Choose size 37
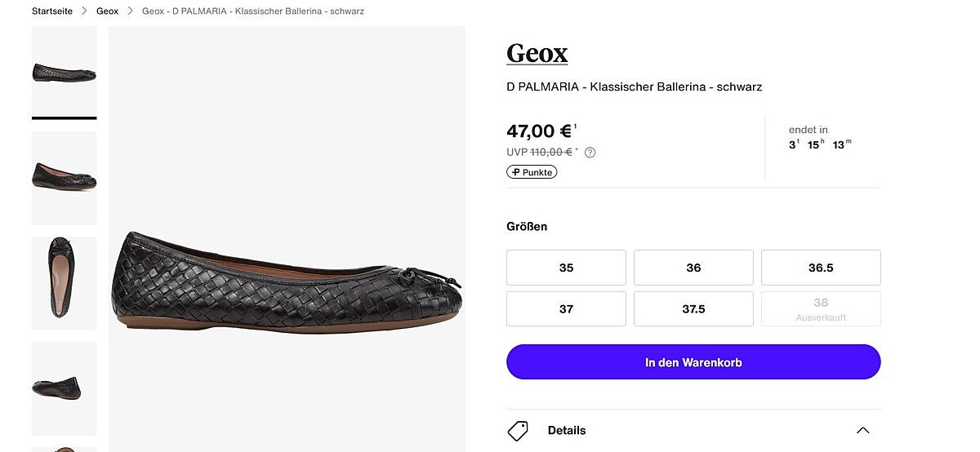Viewport: 980px width, 452px height. [x=566, y=309]
